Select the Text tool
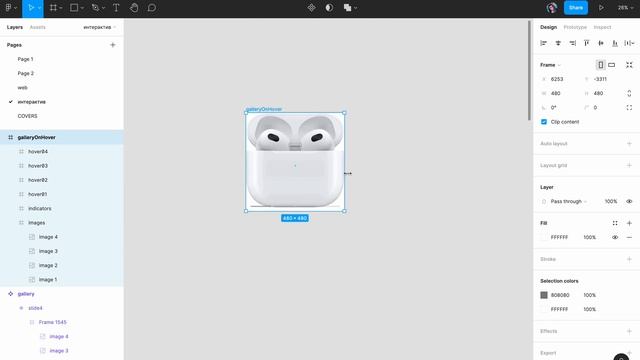Image resolution: width=640 pixels, height=360 pixels. pyautogui.click(x=116, y=8)
